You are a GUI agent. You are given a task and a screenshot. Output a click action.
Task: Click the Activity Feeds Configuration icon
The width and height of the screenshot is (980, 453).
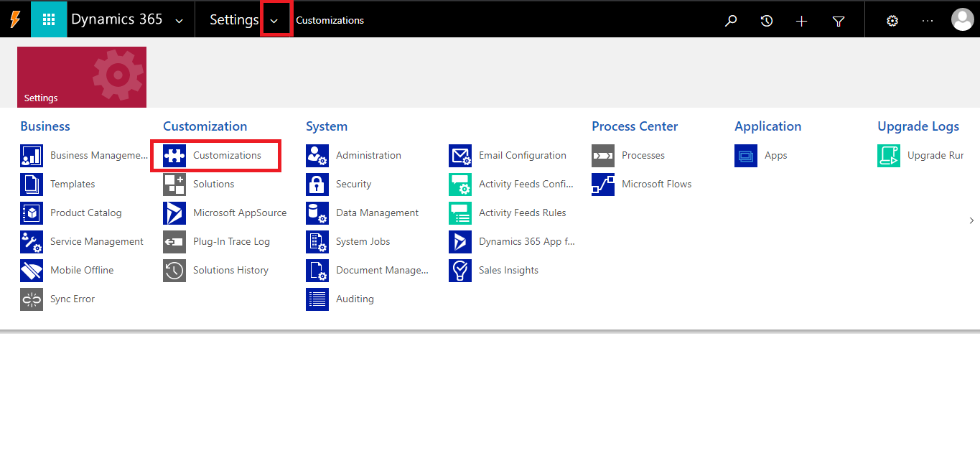tap(460, 184)
